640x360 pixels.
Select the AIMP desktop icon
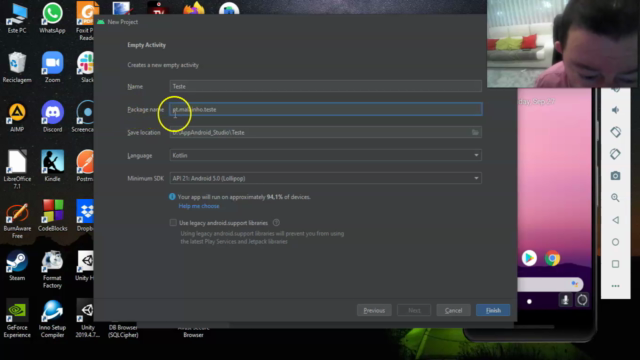[17, 118]
